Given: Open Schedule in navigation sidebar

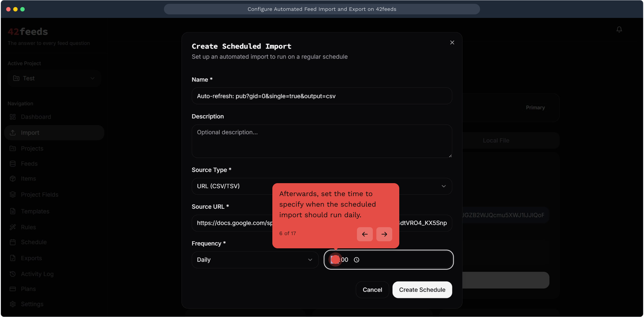Looking at the screenshot, I should click(33, 242).
